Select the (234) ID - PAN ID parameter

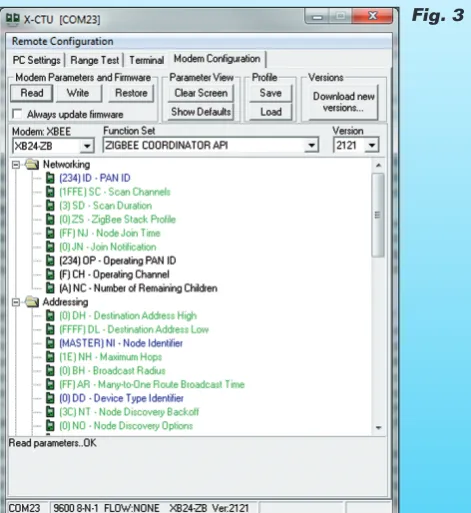[x=95, y=178]
